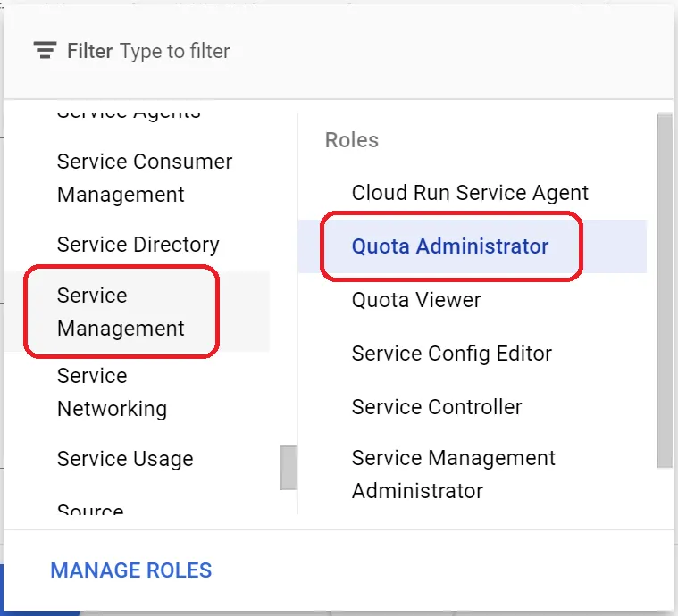678x616 pixels.
Task: Select the Service Directory category
Action: [138, 245]
